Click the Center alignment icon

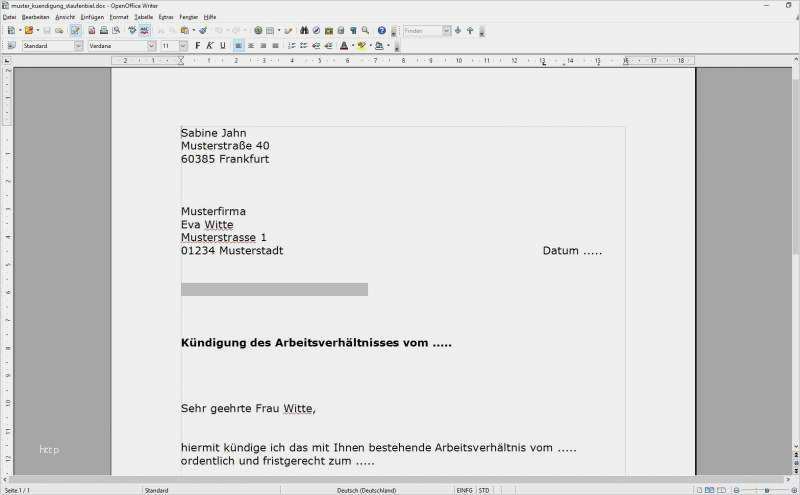tap(251, 46)
